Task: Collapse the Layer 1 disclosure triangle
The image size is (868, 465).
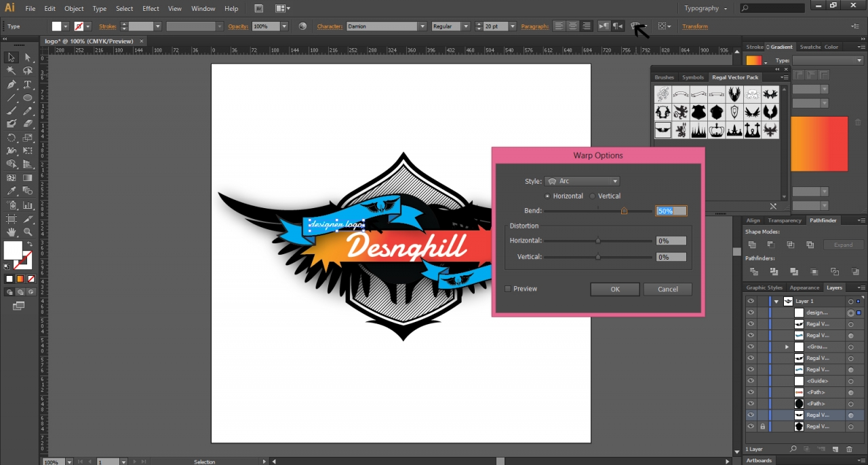Action: 776,301
